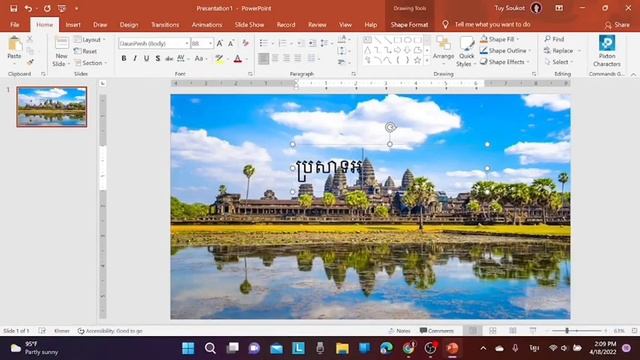Image resolution: width=640 pixels, height=360 pixels.
Task: Click Tell me what you want to do
Action: tap(492, 24)
